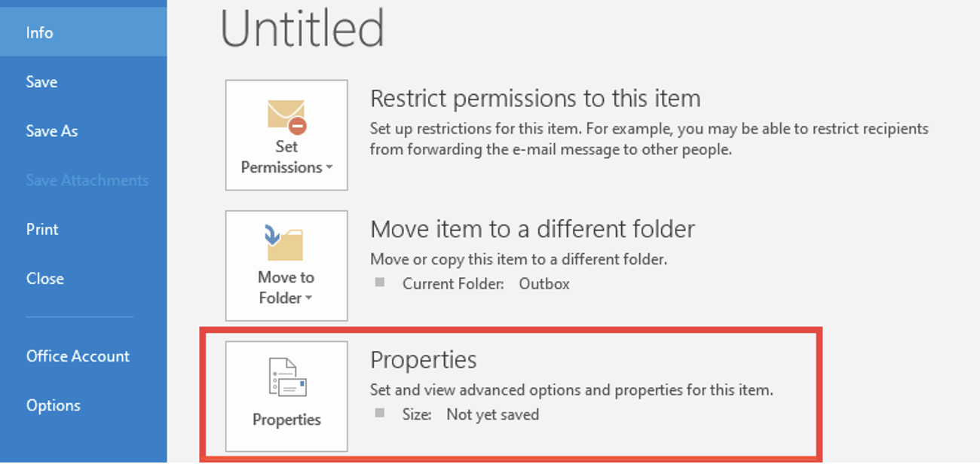This screenshot has height=464, width=980.
Task: Click the Save Attachments entry
Action: pyautogui.click(x=87, y=179)
